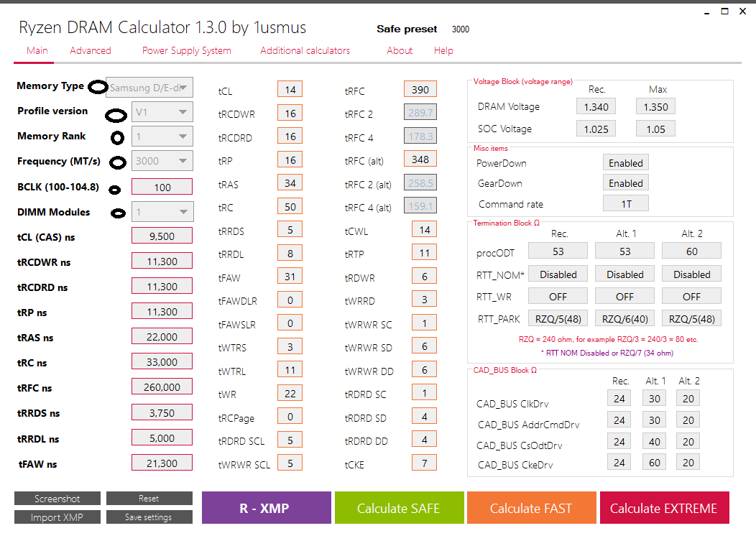Click the red Calculate EXTREME button

665,508
